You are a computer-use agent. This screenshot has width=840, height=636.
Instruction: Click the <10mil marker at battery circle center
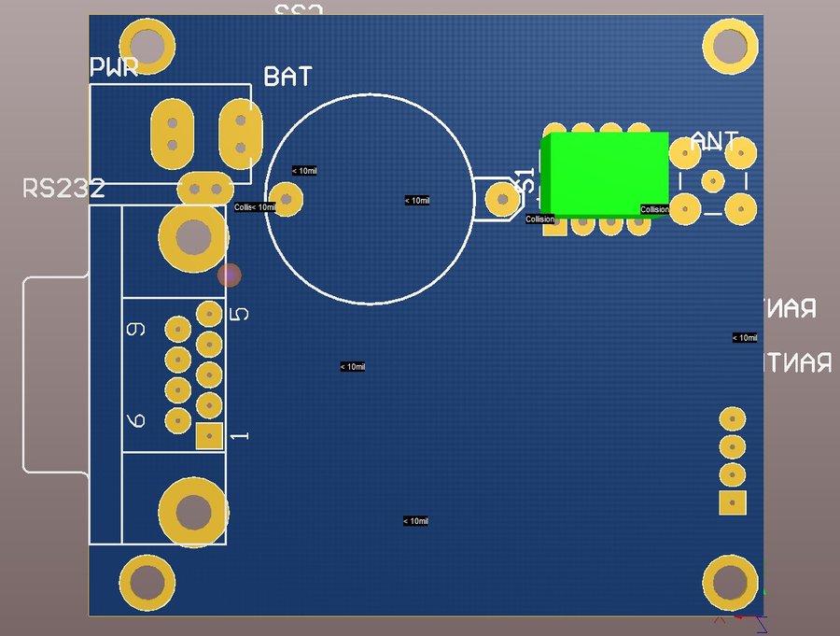417,201
